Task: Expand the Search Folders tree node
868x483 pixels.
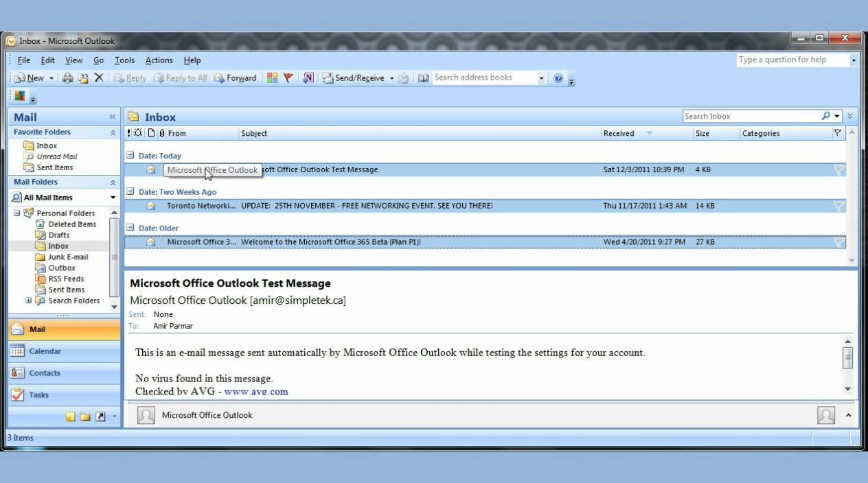Action: coord(28,301)
